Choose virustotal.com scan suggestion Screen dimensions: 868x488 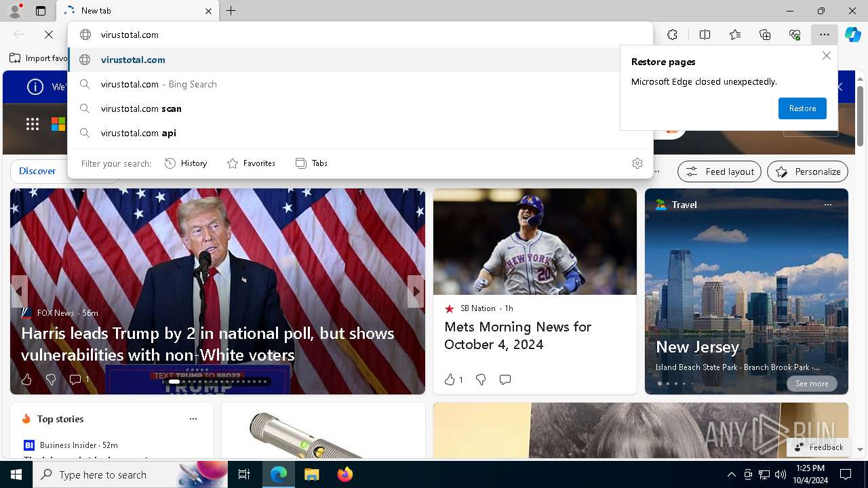tap(360, 108)
